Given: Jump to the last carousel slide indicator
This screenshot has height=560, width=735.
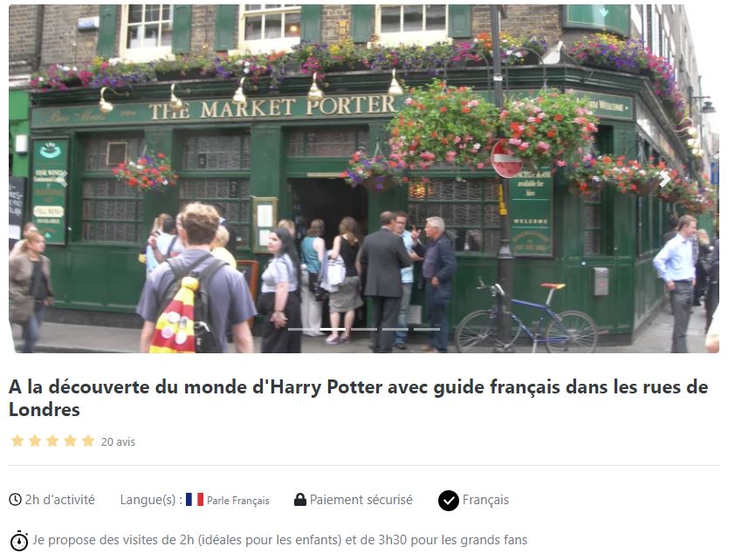Looking at the screenshot, I should (427, 330).
